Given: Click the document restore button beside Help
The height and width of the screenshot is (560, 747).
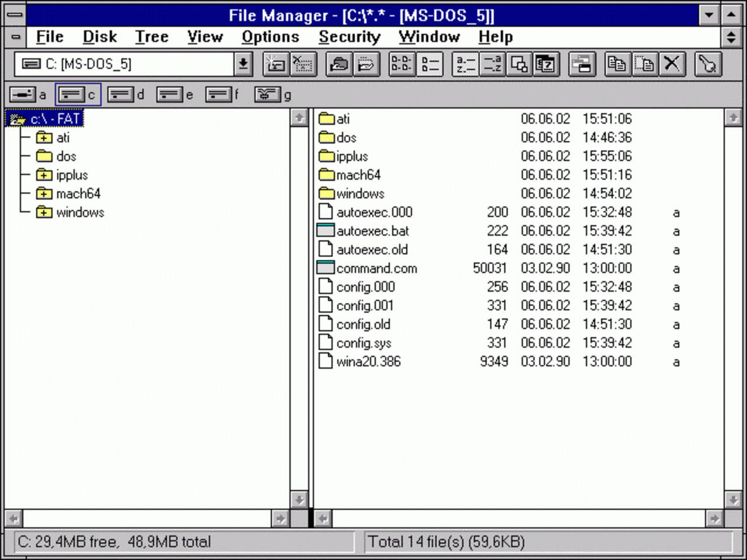Looking at the screenshot, I should (x=731, y=37).
